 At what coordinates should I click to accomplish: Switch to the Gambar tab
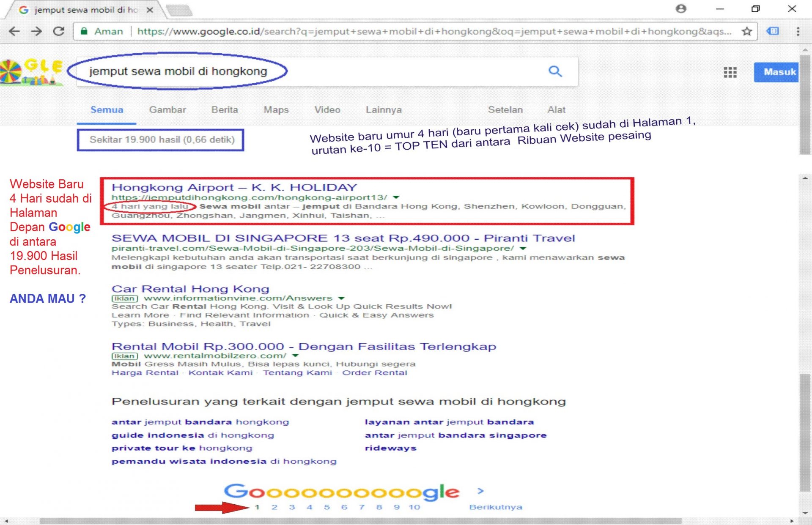(167, 109)
